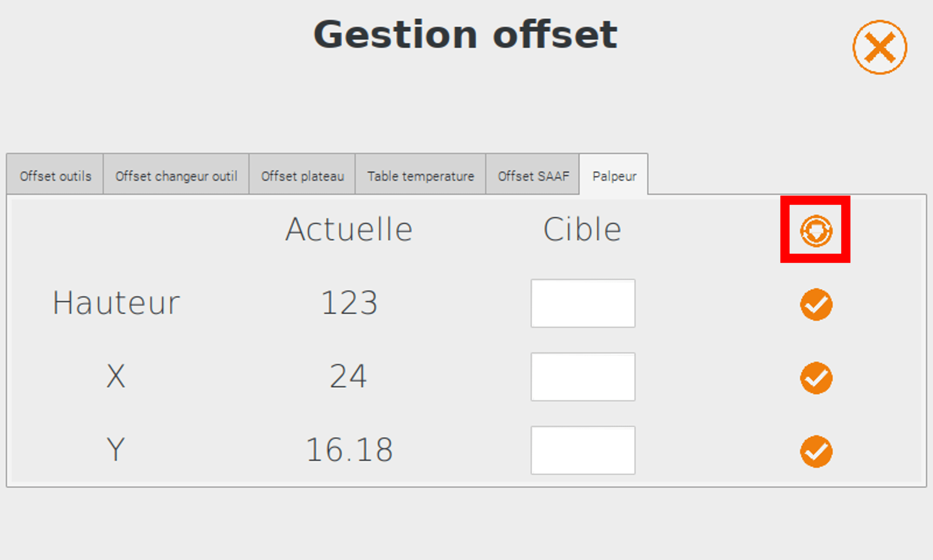Click the Hauteur row label
The image size is (933, 560).
click(x=116, y=303)
